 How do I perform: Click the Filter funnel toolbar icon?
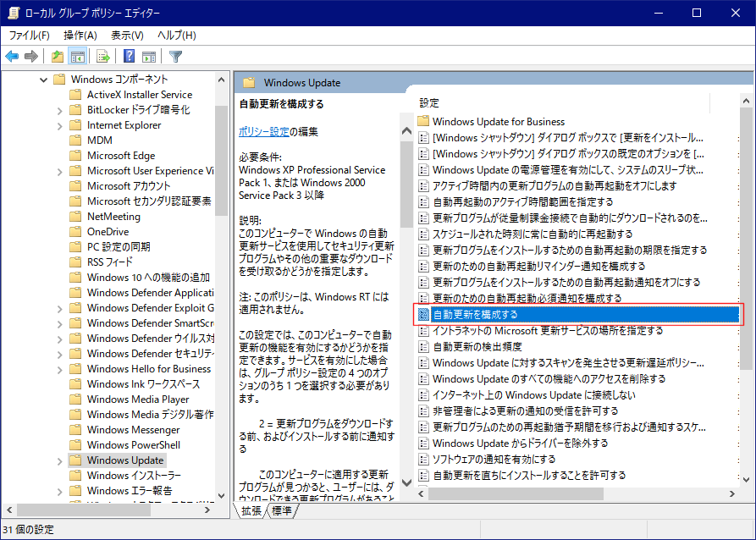click(x=175, y=57)
